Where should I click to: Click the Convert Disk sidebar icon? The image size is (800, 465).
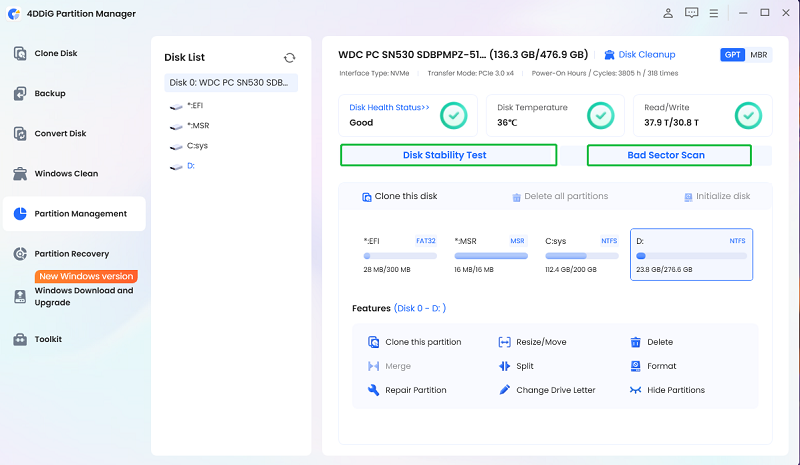point(20,133)
